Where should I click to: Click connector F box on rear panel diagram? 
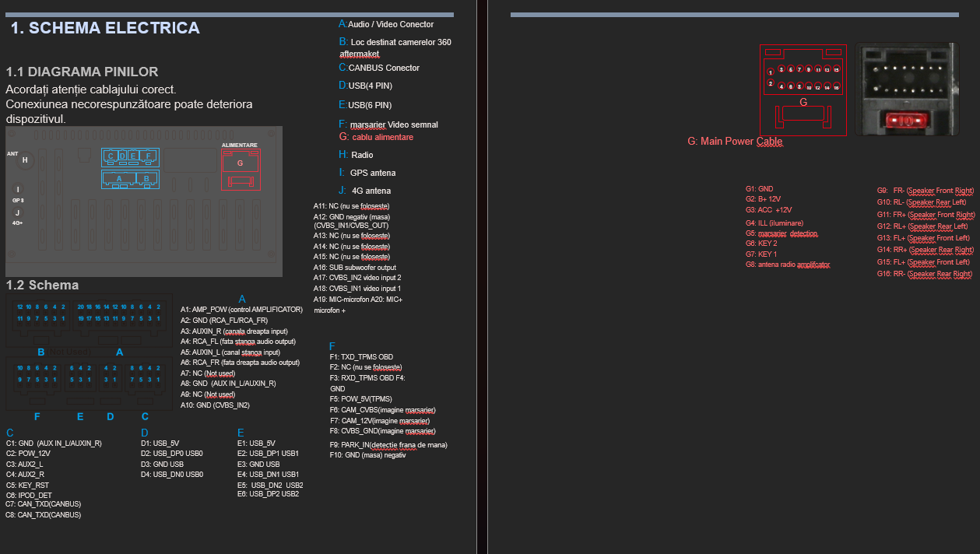coord(149,157)
